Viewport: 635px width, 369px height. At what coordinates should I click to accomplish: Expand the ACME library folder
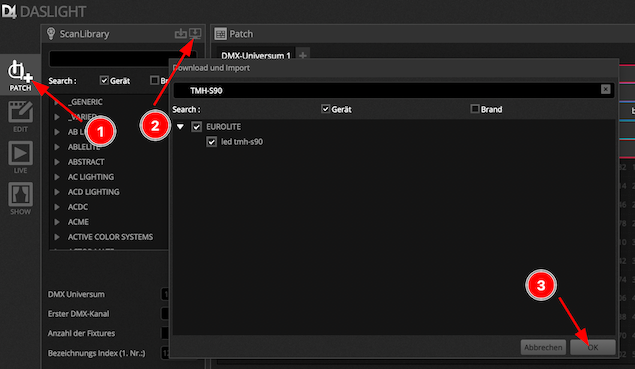point(57,222)
